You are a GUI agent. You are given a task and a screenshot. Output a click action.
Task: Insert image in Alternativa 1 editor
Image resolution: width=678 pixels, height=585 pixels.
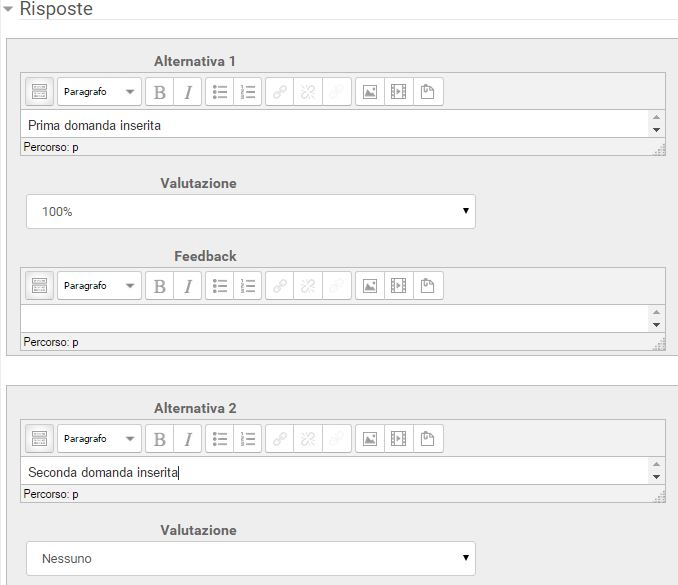[x=370, y=92]
